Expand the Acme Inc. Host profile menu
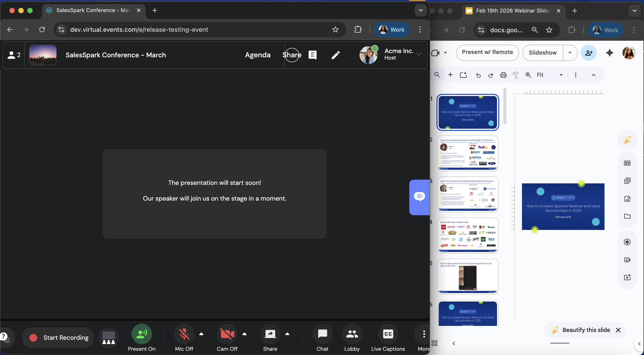The width and height of the screenshot is (644, 355). click(419, 54)
